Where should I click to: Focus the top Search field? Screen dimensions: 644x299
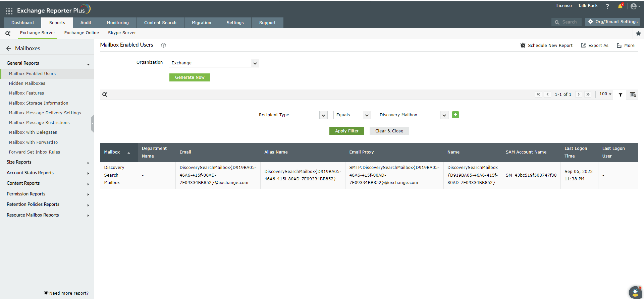[x=567, y=22]
